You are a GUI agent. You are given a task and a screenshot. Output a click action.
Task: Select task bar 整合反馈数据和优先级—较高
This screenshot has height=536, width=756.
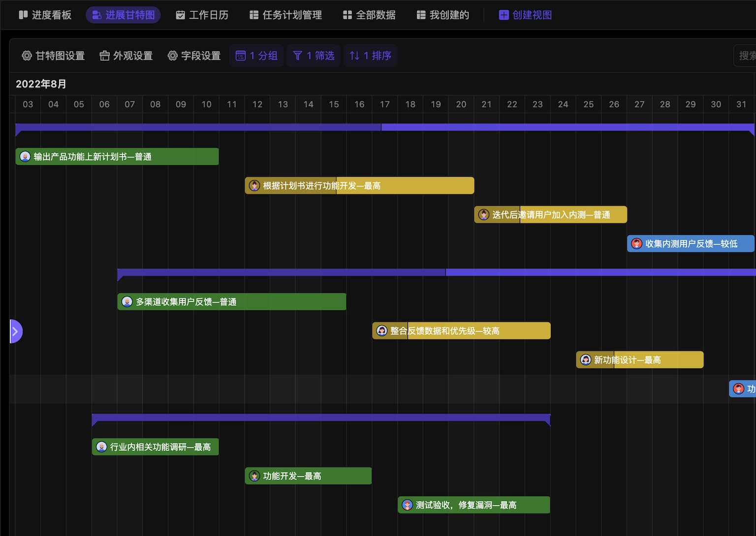461,331
